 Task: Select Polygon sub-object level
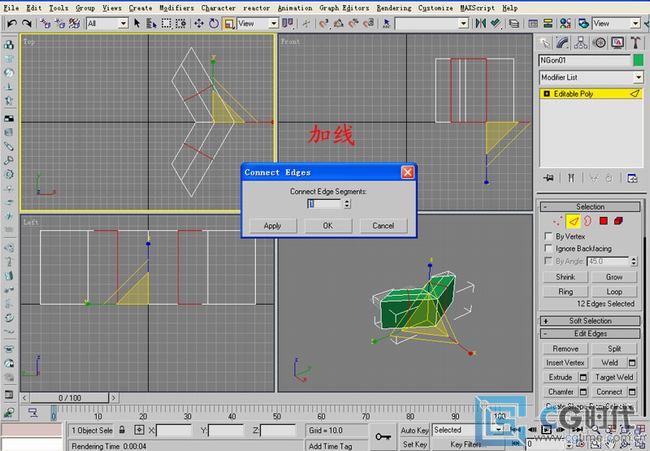(604, 221)
